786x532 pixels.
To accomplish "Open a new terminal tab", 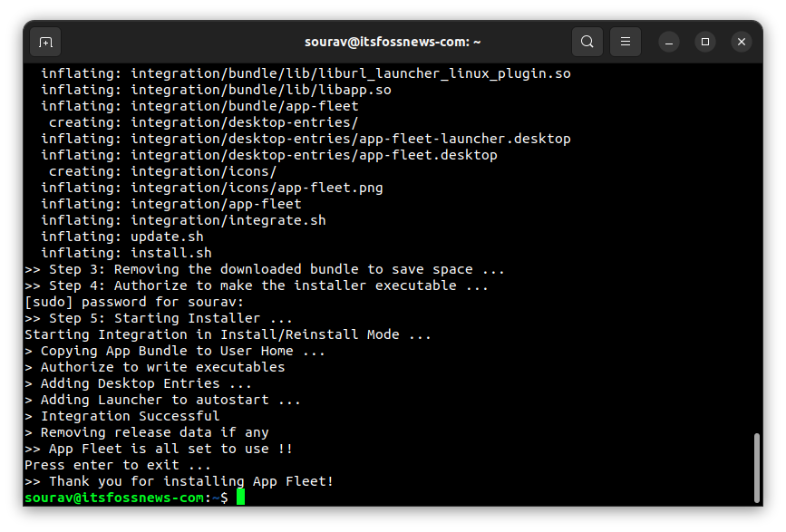I will (x=45, y=42).
